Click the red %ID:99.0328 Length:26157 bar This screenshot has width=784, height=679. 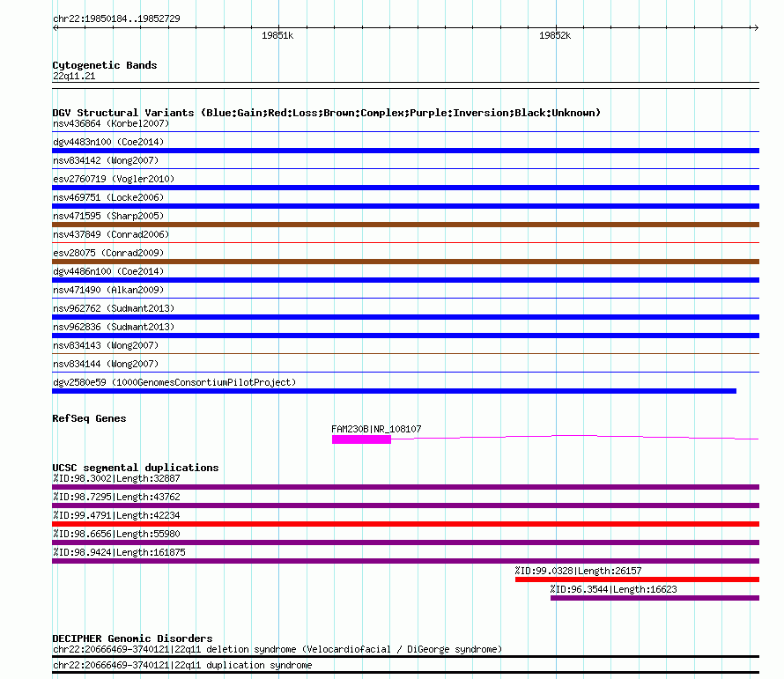coord(638,579)
